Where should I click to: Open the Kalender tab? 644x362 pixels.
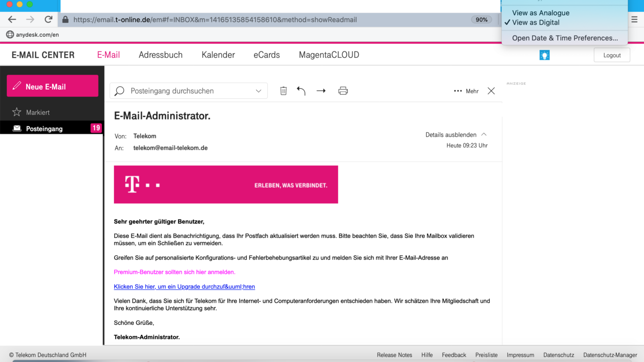218,55
